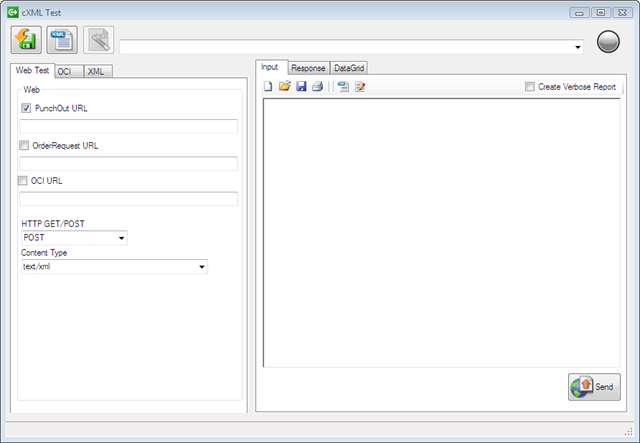The image size is (640, 443).
Task: Open the Content Type dropdown
Action: [x=114, y=267]
